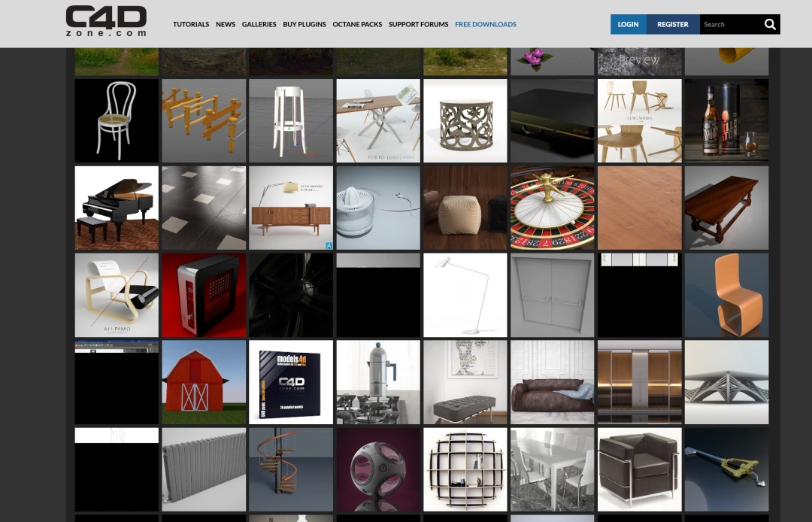Open the Porto Lujo table thumbnail
This screenshot has height=522, width=812.
378,120
